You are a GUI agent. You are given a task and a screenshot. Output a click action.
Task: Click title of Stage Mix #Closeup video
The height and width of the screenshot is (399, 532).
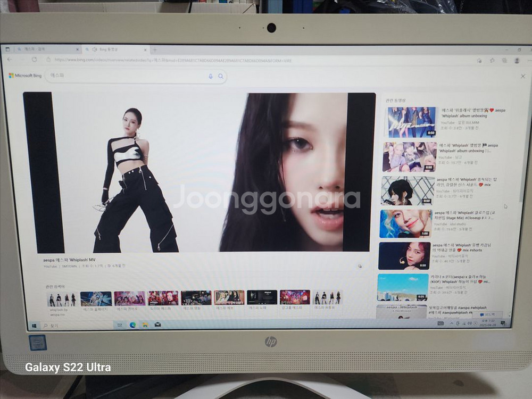(464, 215)
